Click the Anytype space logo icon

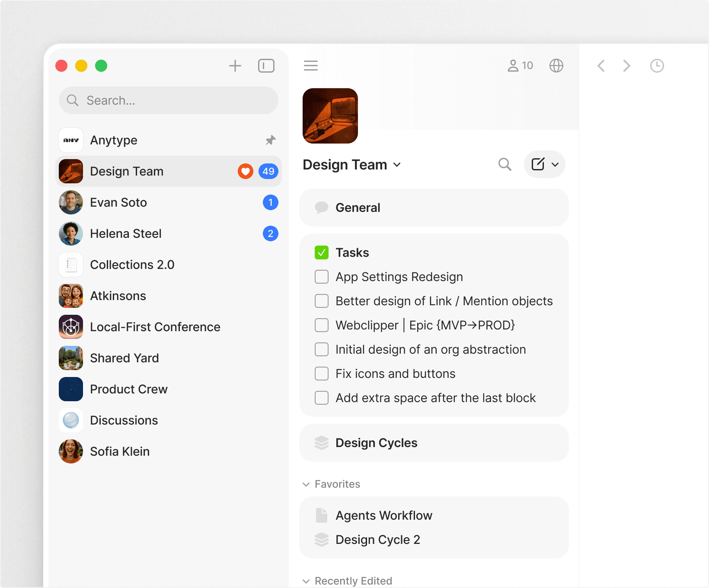[x=71, y=140]
